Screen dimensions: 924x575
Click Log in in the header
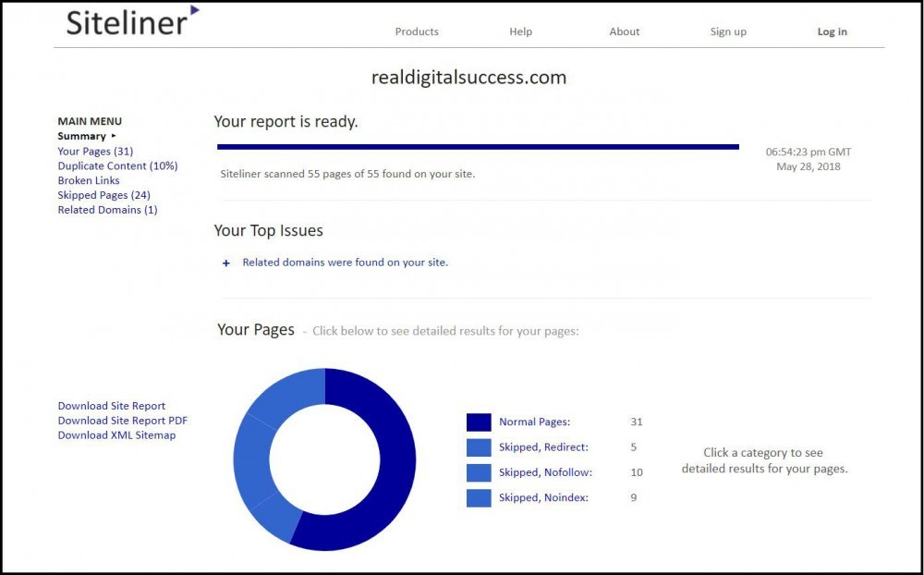point(833,31)
